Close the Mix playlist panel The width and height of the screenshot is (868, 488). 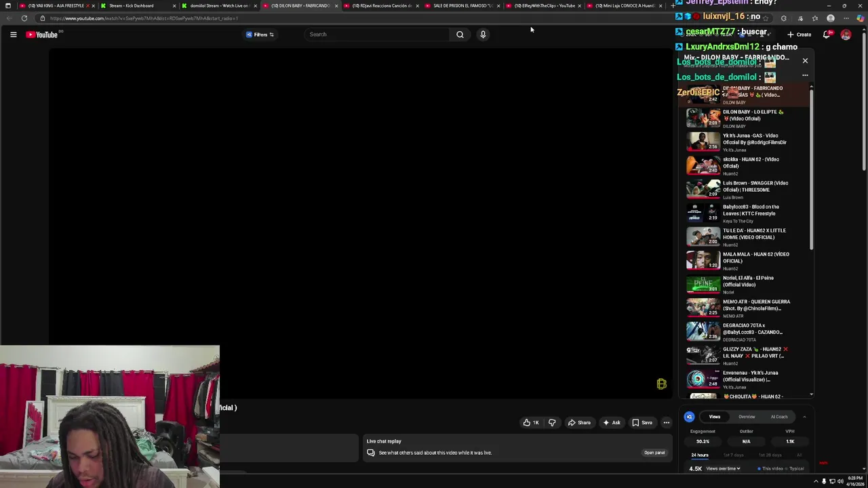805,61
